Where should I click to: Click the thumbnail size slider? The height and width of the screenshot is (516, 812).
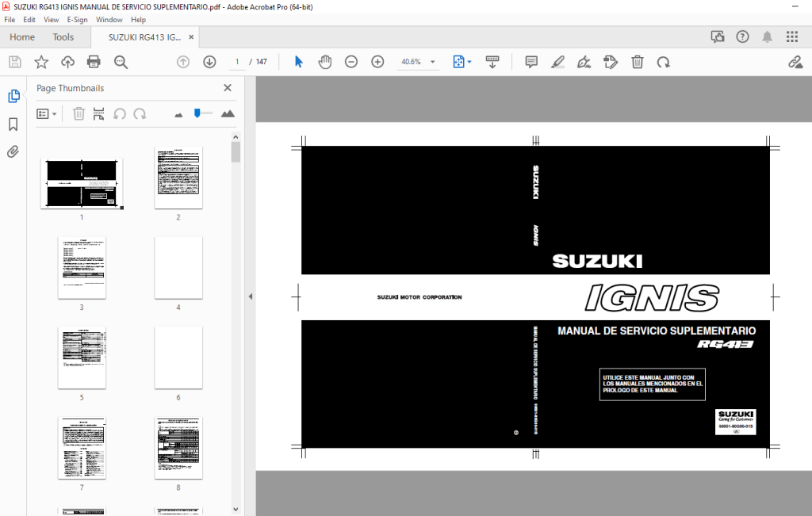[203, 113]
